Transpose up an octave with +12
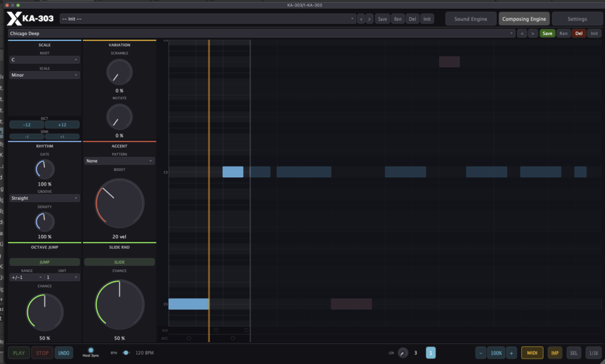605x364 pixels. coord(62,125)
